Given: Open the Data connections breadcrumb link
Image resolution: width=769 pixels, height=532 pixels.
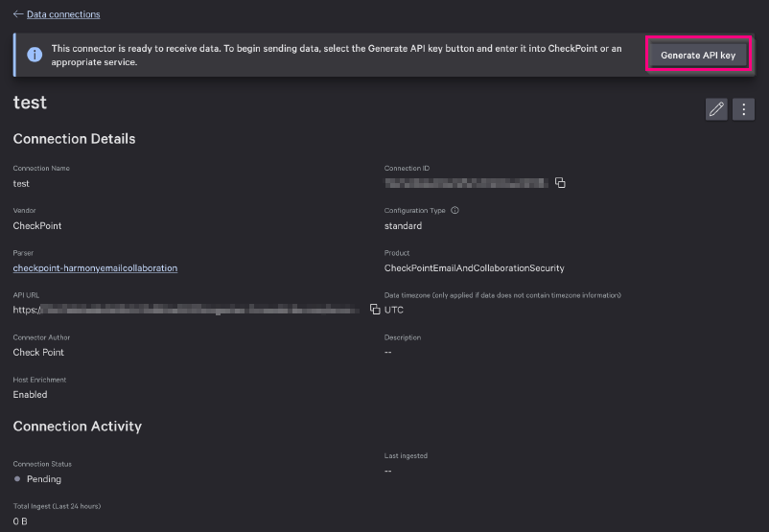Looking at the screenshot, I should coord(63,14).
